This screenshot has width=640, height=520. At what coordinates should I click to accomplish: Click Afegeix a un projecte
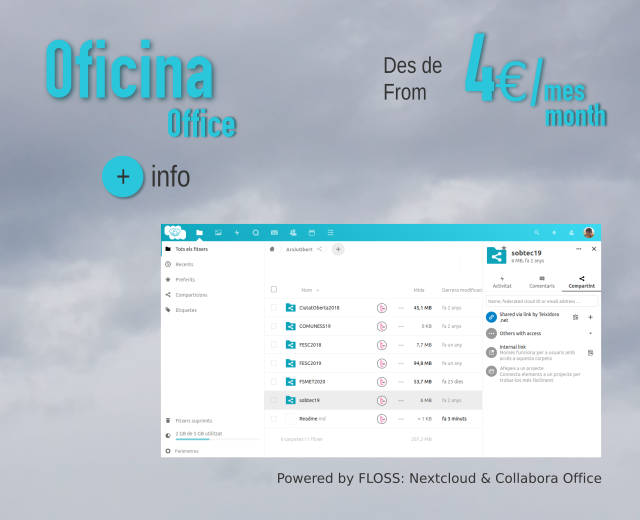coord(521,368)
